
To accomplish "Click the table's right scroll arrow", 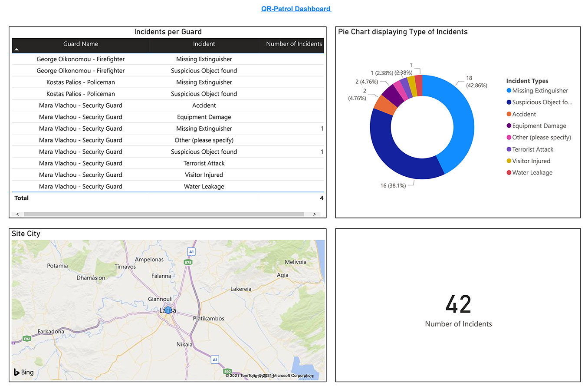I will click(x=315, y=214).
